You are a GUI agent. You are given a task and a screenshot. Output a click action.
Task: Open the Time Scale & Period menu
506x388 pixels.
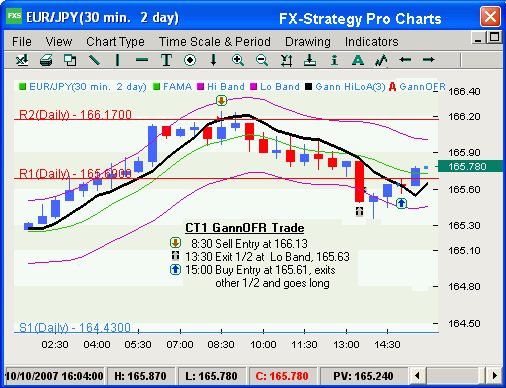coord(215,42)
